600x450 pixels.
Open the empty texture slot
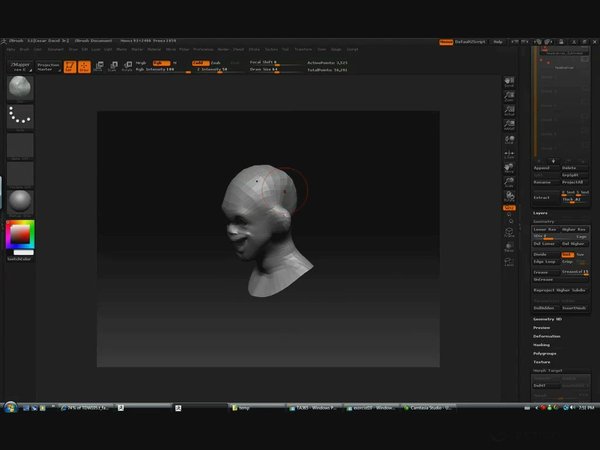coord(20,174)
